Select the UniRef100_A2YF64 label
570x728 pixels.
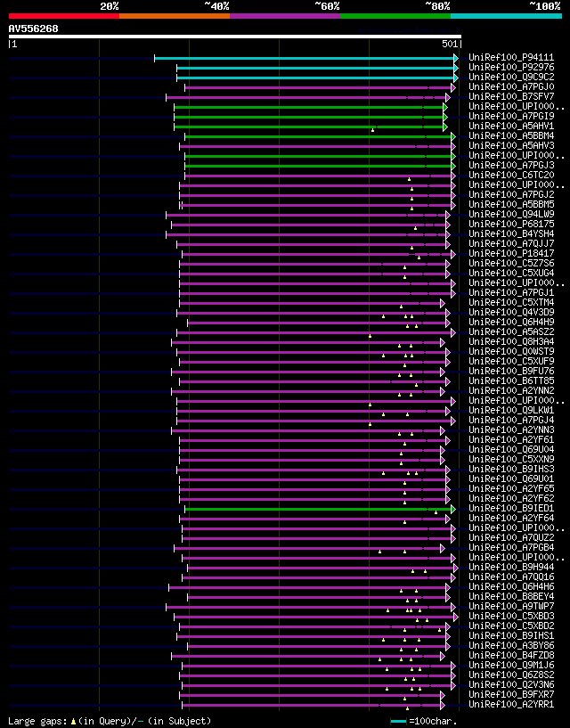pos(511,518)
